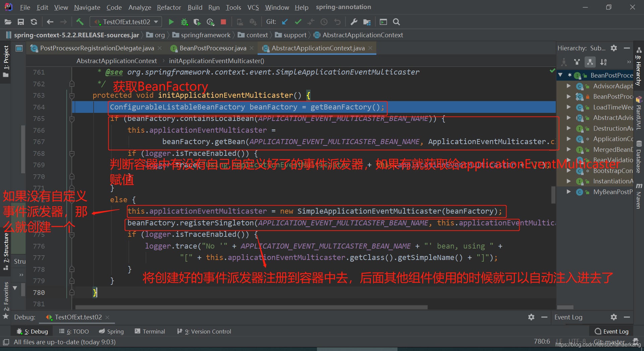The image size is (644, 351).
Task: Open the Terminal tool window
Action: point(150,332)
